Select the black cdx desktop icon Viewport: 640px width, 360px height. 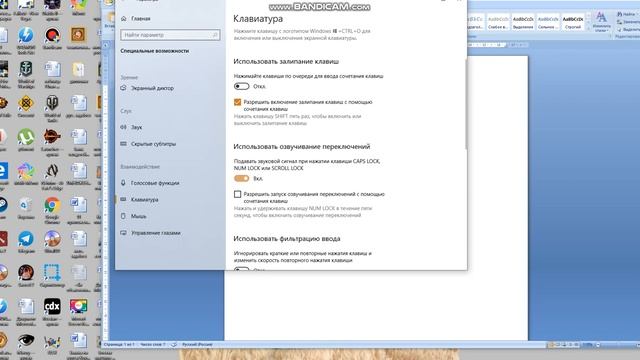52,306
